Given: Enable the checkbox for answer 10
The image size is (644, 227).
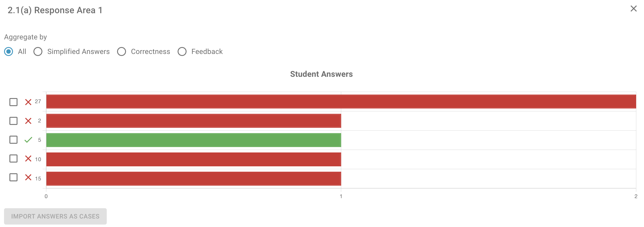Looking at the screenshot, I should [x=13, y=158].
